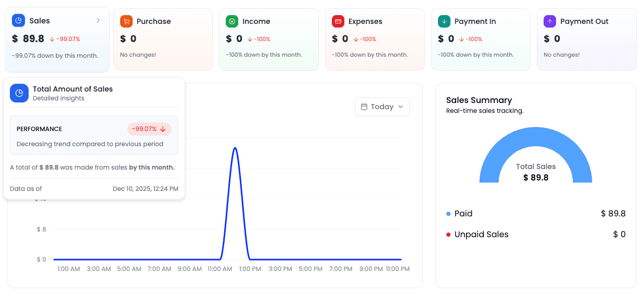644x296 pixels.
Task: Click the red Expenses card icon
Action: coord(338,21)
